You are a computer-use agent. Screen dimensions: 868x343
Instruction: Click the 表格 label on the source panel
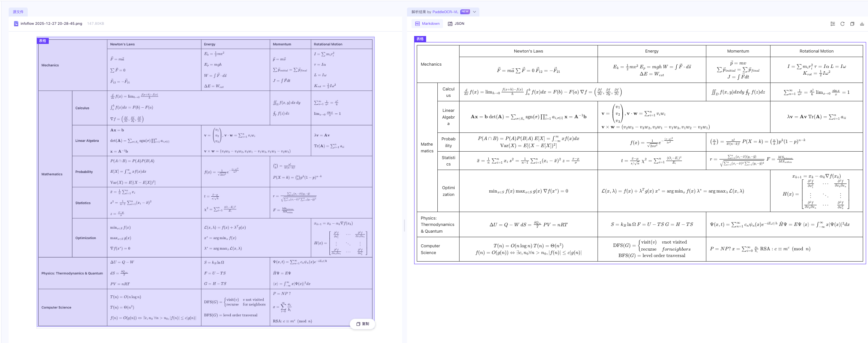[x=42, y=41]
